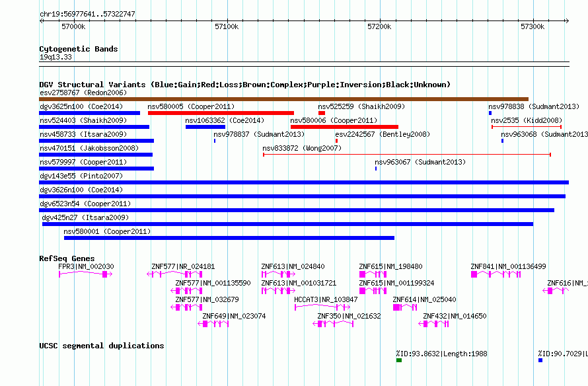Click the nsv524403 (Shaikh2009) label
The height and width of the screenshot is (386, 588).
(83, 120)
